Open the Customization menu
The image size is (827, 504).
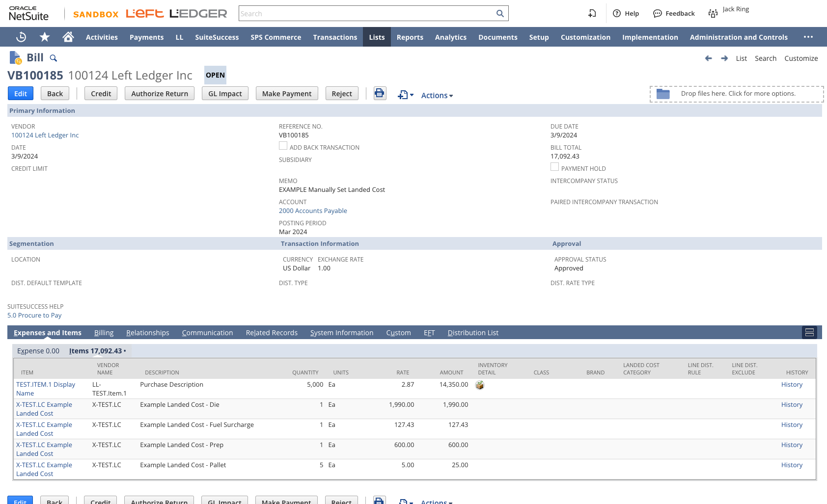(x=585, y=37)
